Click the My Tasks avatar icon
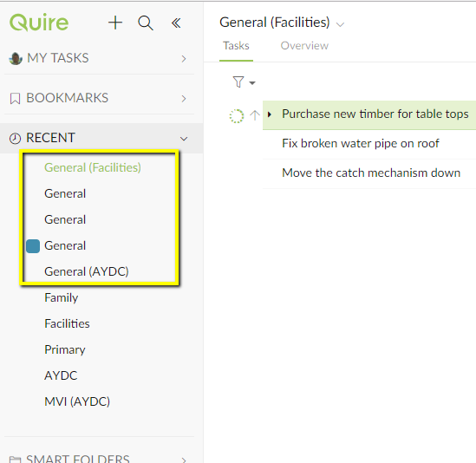 pyautogui.click(x=16, y=58)
